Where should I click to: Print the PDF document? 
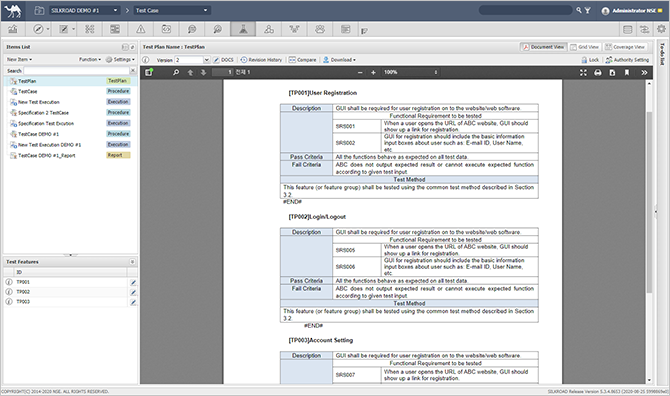click(598, 73)
